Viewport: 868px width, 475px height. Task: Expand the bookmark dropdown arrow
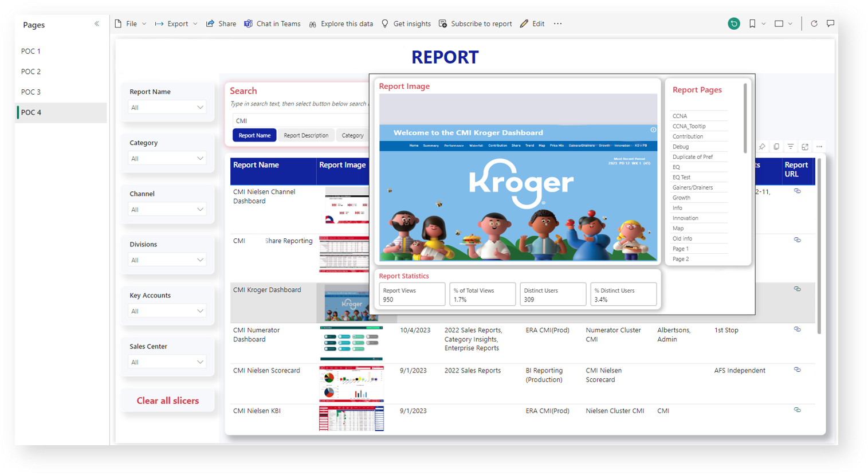coord(764,23)
